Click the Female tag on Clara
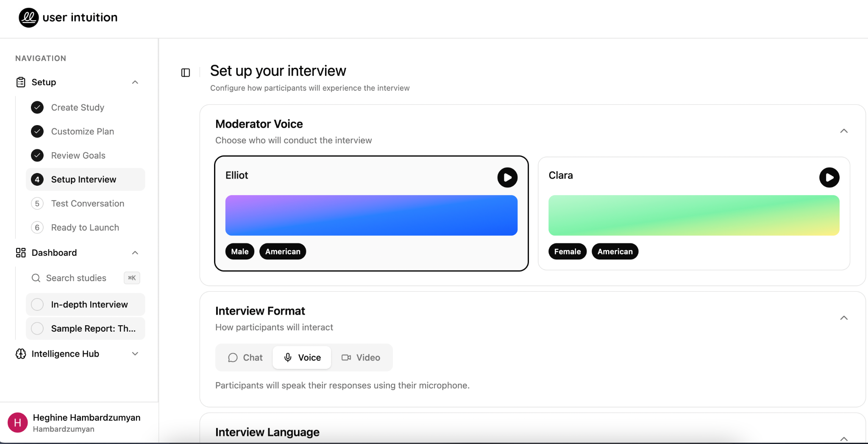Screen dimensions: 868x444 pyautogui.click(x=568, y=251)
